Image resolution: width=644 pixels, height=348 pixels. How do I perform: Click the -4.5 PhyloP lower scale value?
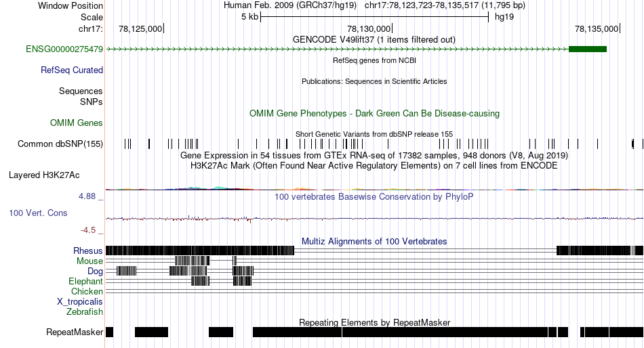(x=88, y=230)
